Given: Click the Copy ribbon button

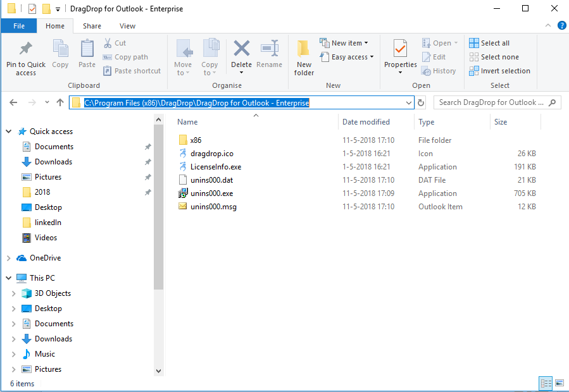Looking at the screenshot, I should [60, 54].
